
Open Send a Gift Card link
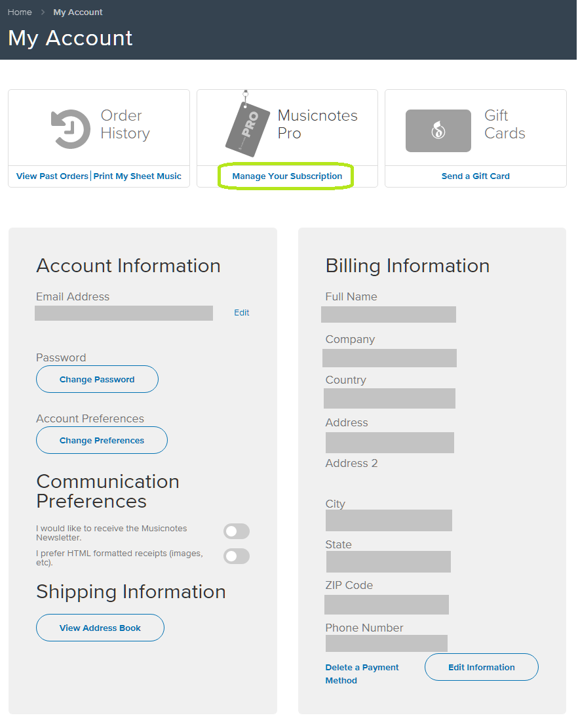(x=476, y=176)
